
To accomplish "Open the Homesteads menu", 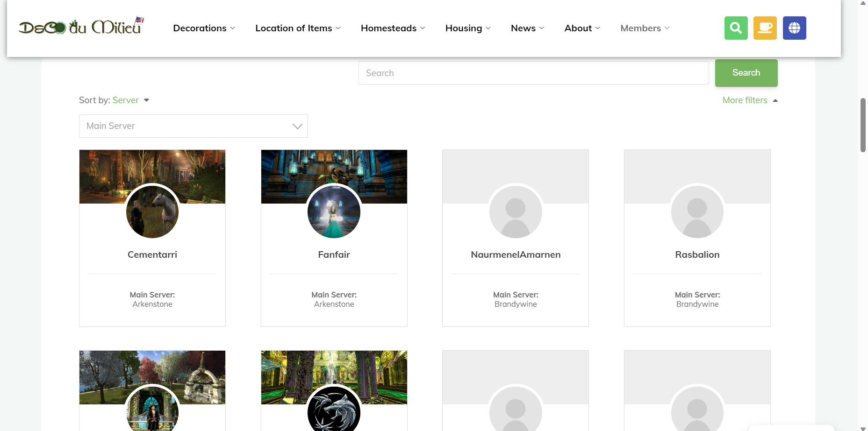I will (x=393, y=28).
